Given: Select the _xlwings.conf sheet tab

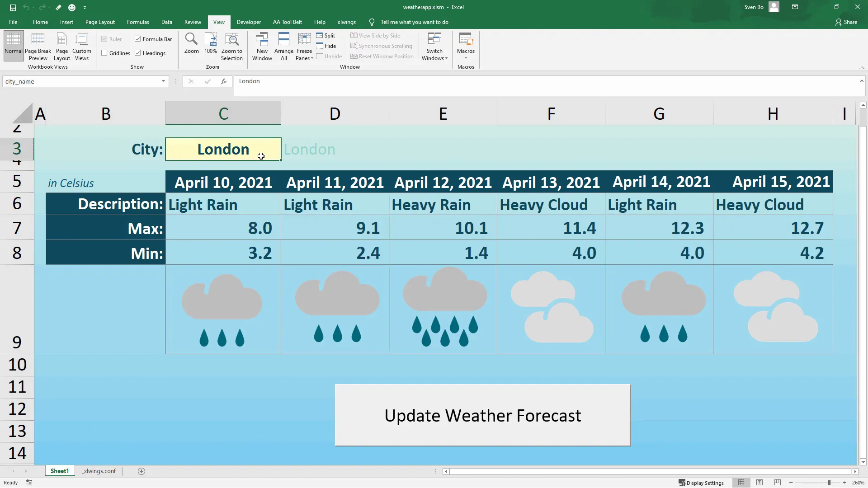Looking at the screenshot, I should click(99, 471).
